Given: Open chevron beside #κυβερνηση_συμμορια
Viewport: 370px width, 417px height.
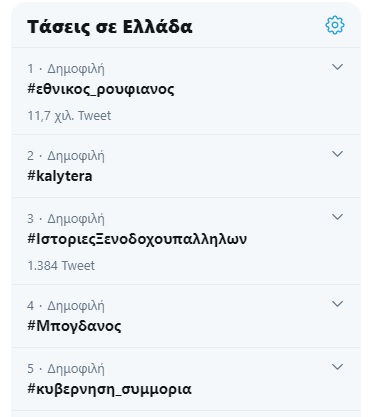Looking at the screenshot, I should [x=337, y=367].
